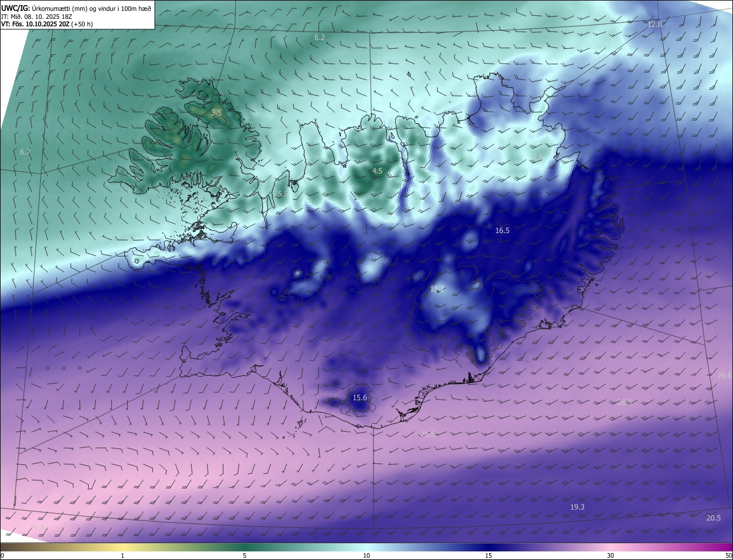733x560 pixels.
Task: Click the map value label "19.3"
Action: coord(577,507)
